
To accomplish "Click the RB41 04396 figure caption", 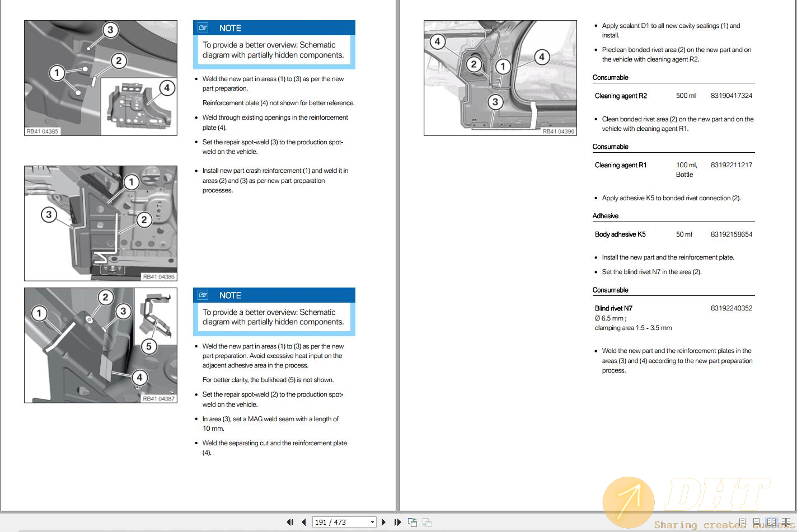I will coord(558,131).
